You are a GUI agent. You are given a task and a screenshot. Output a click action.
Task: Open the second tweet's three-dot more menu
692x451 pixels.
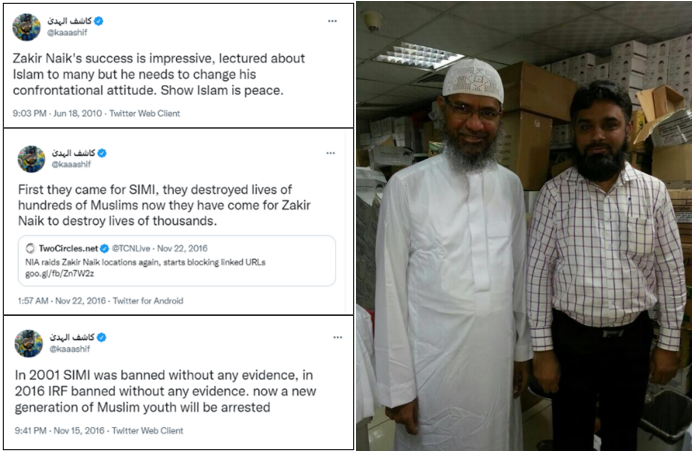[x=331, y=153]
